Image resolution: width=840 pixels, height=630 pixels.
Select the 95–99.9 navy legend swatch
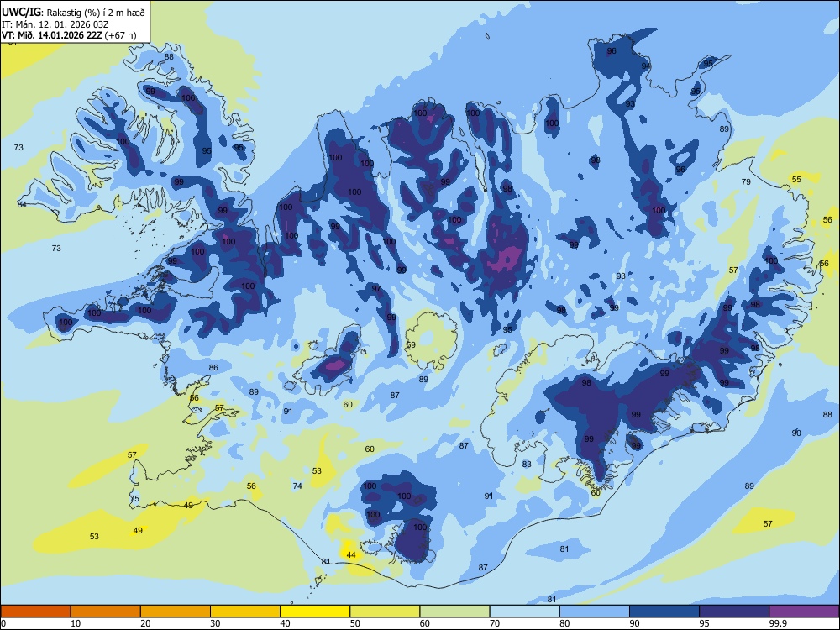tap(734, 612)
